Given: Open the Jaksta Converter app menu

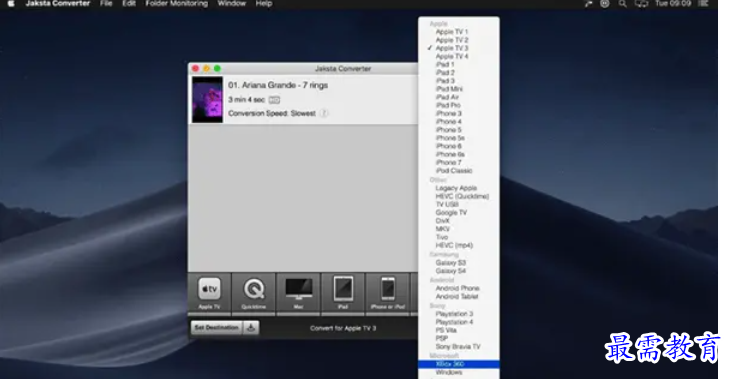Looking at the screenshot, I should [58, 3].
